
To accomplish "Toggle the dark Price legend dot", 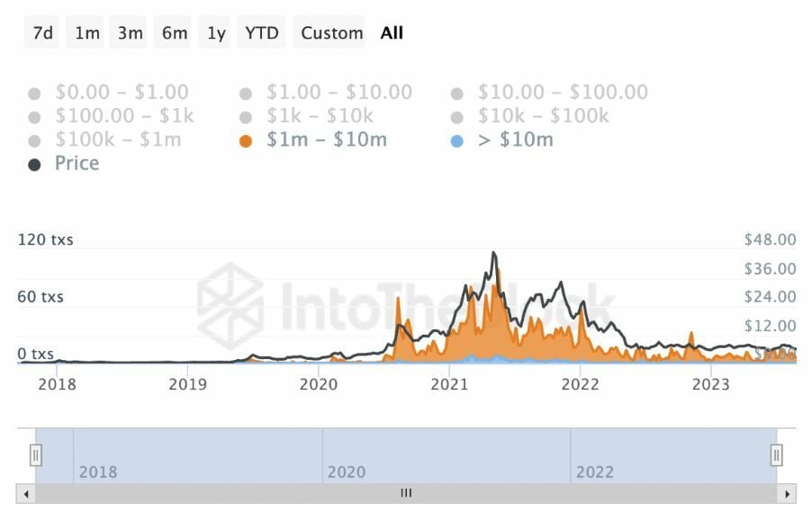I will pos(35,164).
